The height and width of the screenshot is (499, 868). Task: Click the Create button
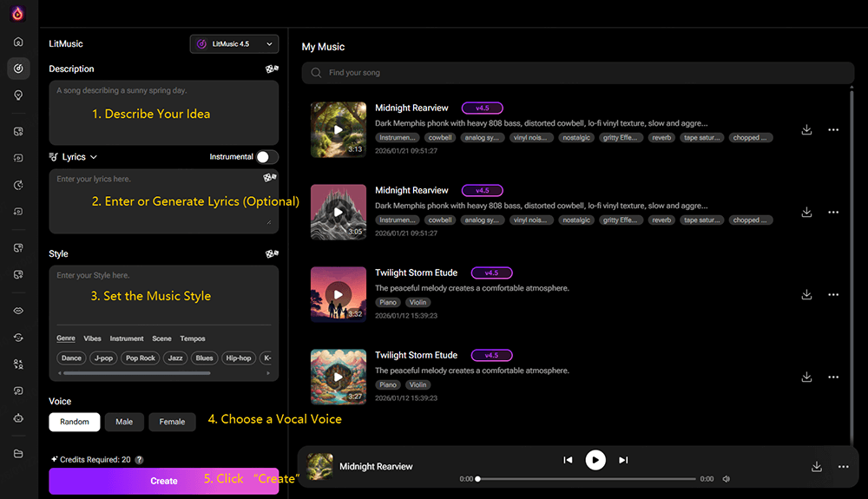pos(164,481)
